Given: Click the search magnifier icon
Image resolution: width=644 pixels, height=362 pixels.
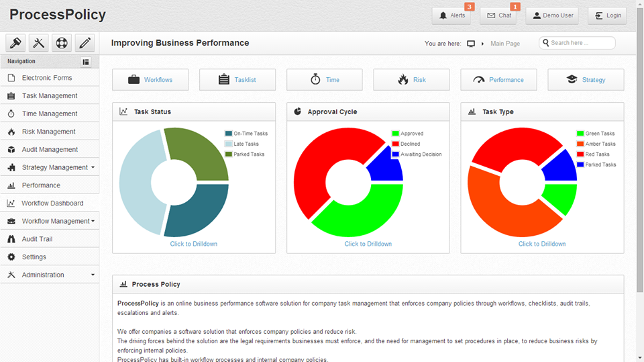Looking at the screenshot, I should coord(546,43).
